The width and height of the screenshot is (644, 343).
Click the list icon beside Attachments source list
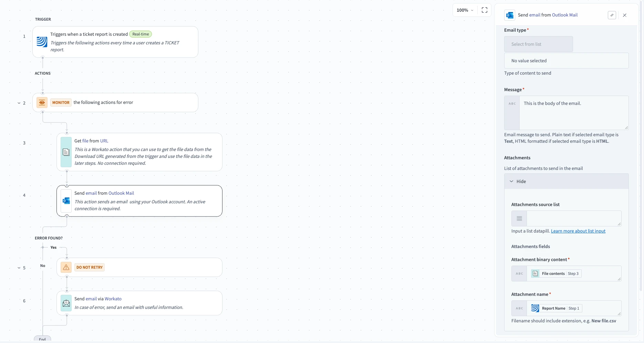(x=519, y=218)
